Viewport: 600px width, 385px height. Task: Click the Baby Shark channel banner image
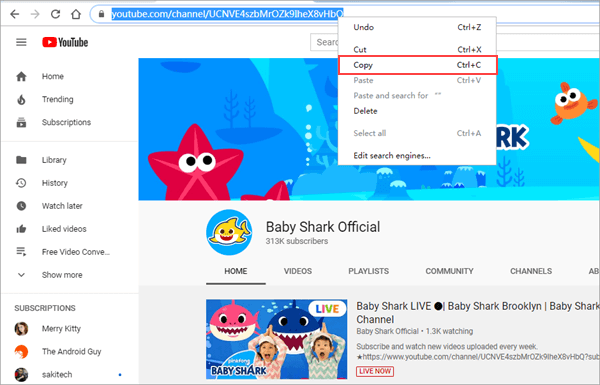(x=369, y=129)
